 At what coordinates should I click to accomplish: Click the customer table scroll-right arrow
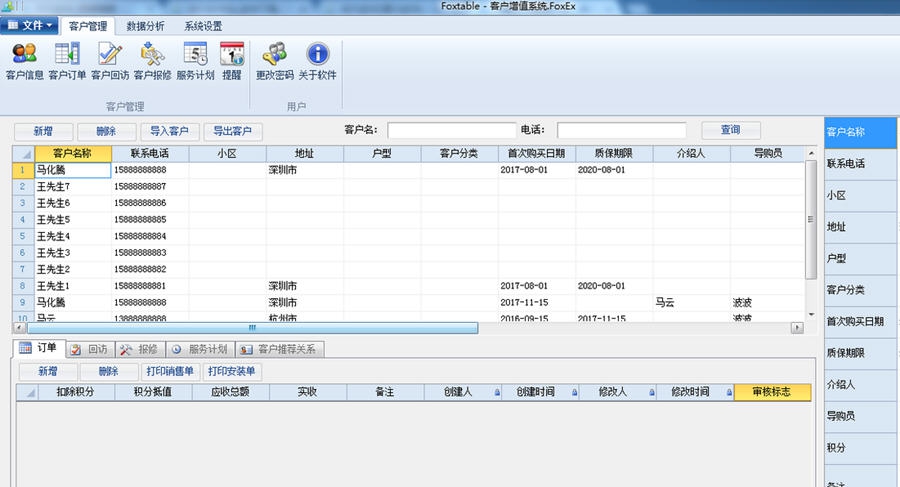point(797,328)
